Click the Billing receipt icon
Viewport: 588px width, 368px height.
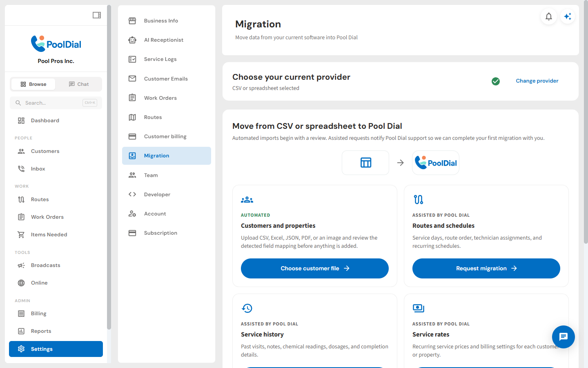[21, 314]
